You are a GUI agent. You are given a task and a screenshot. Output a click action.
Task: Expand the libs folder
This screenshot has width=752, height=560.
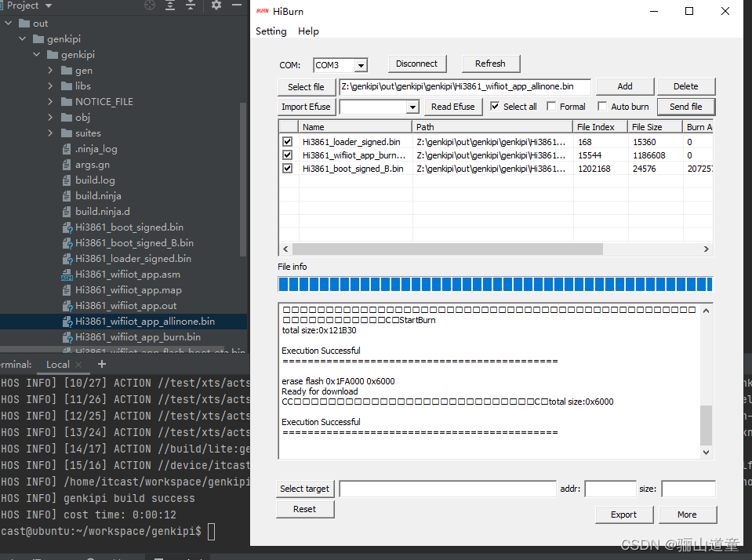coord(50,86)
